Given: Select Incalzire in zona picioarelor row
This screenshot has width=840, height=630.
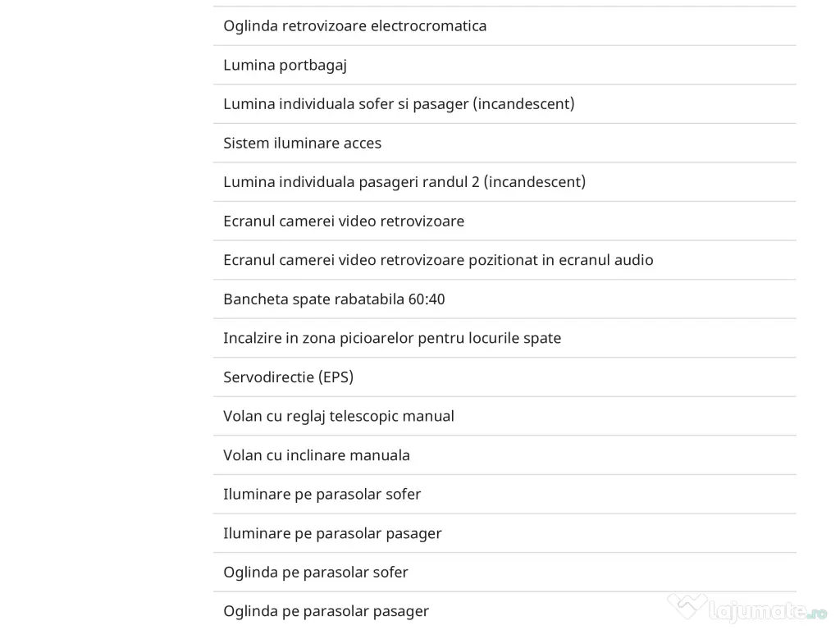Looking at the screenshot, I should tap(392, 338).
